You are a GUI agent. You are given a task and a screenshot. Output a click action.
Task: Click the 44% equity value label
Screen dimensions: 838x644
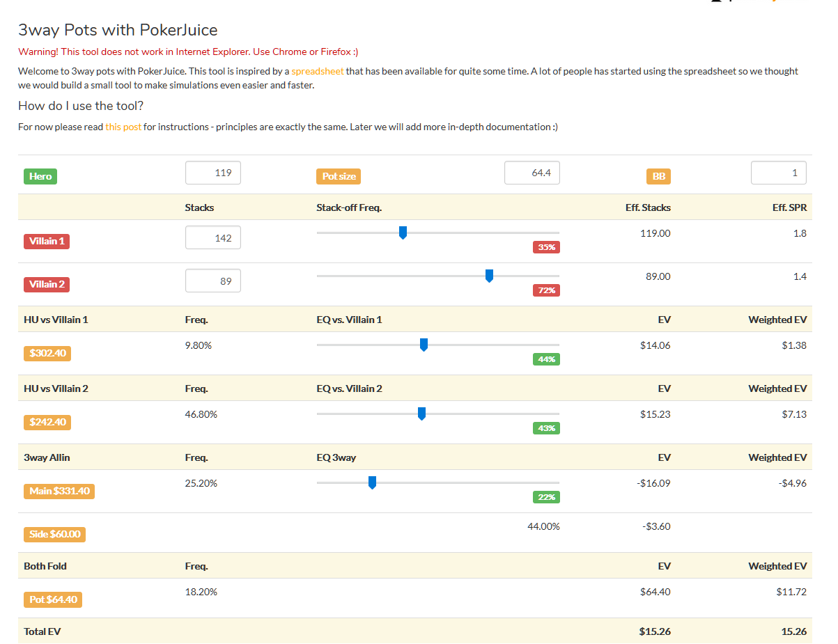click(546, 359)
